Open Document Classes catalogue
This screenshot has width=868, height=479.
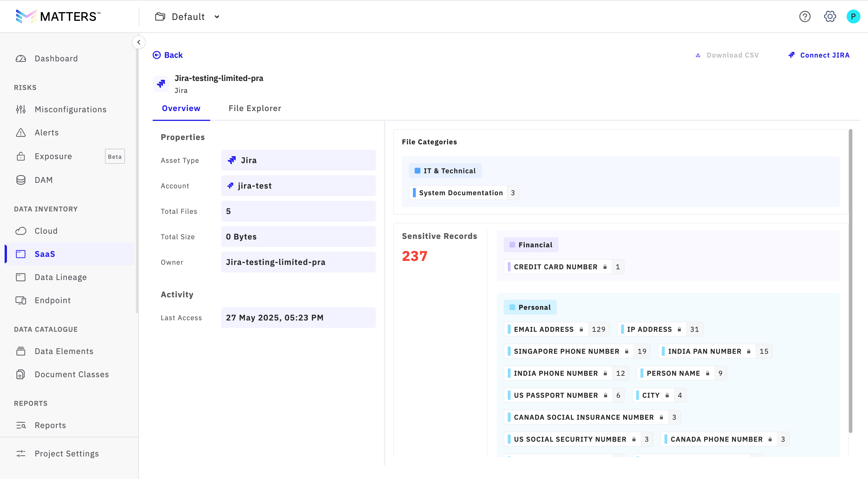point(69,375)
